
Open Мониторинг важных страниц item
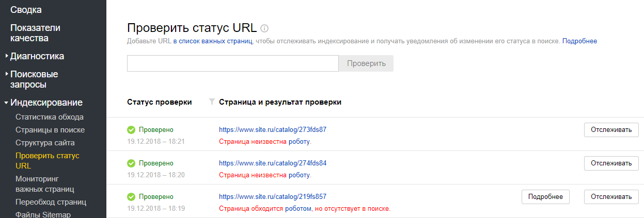pos(45,184)
